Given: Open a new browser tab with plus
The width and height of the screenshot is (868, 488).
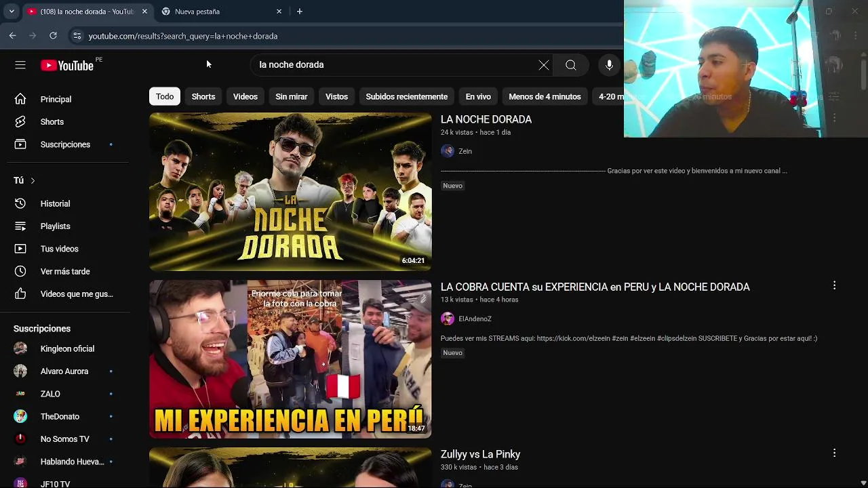Looking at the screenshot, I should click(x=299, y=12).
